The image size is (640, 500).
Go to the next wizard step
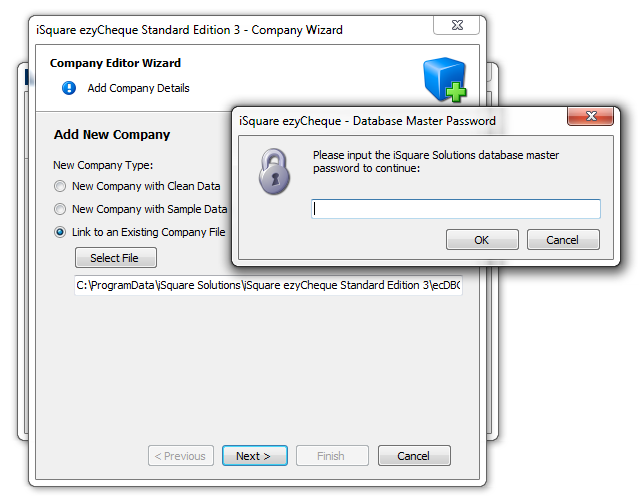click(255, 456)
